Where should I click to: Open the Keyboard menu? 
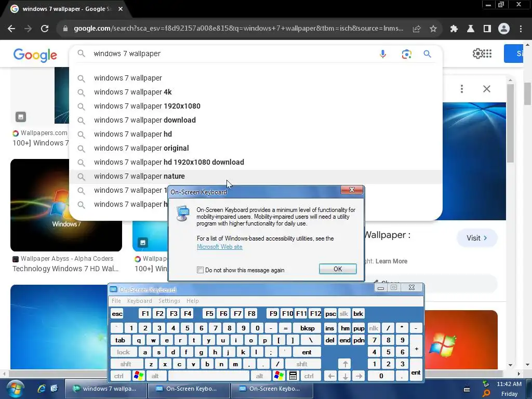pos(139,301)
